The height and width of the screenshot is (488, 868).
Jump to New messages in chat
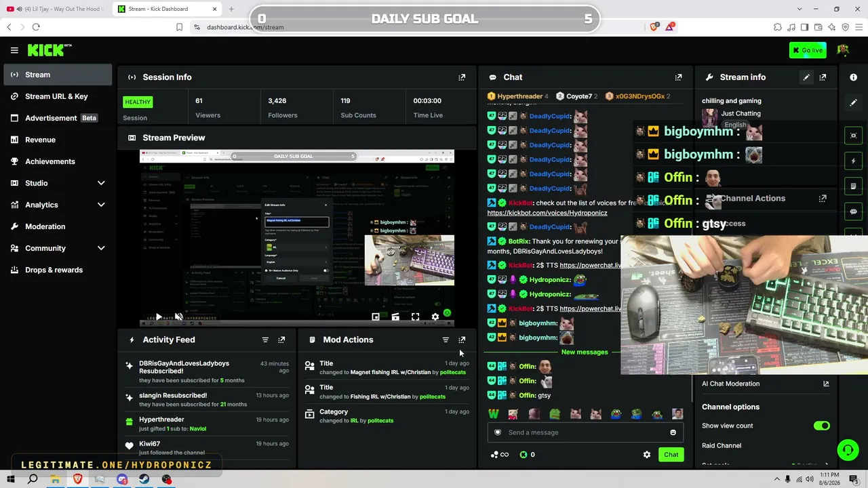click(x=585, y=352)
